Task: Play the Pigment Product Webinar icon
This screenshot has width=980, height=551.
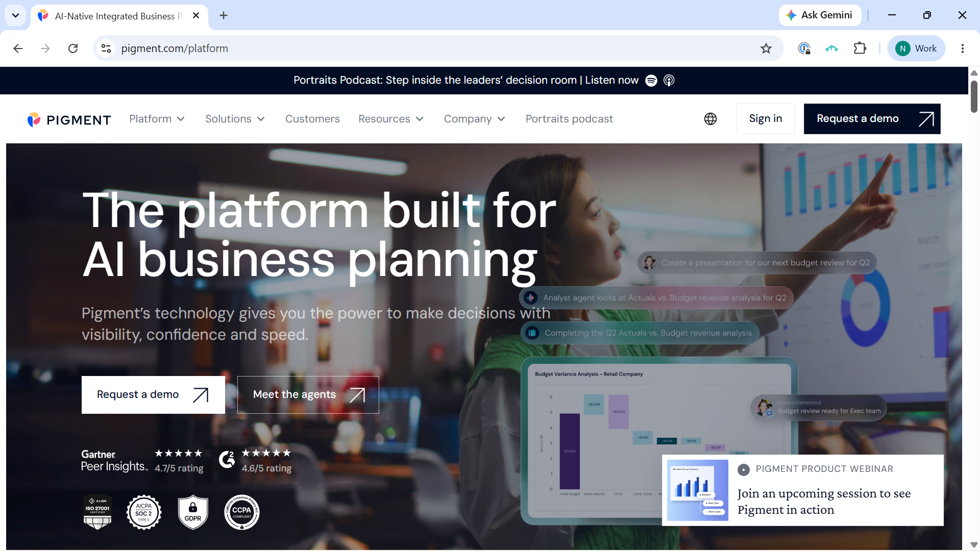Action: (744, 469)
